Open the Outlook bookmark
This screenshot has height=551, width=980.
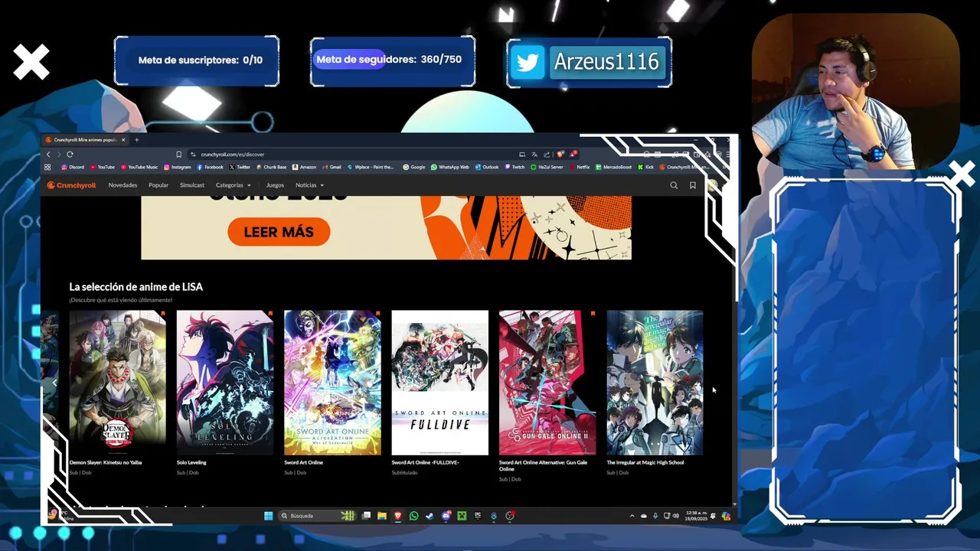tap(487, 167)
